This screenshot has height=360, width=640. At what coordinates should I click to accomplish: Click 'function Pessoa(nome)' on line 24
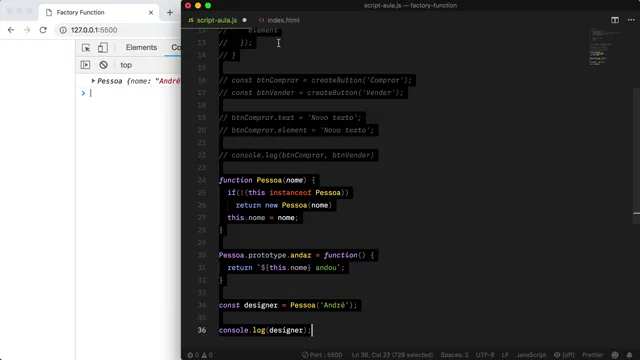click(x=262, y=180)
